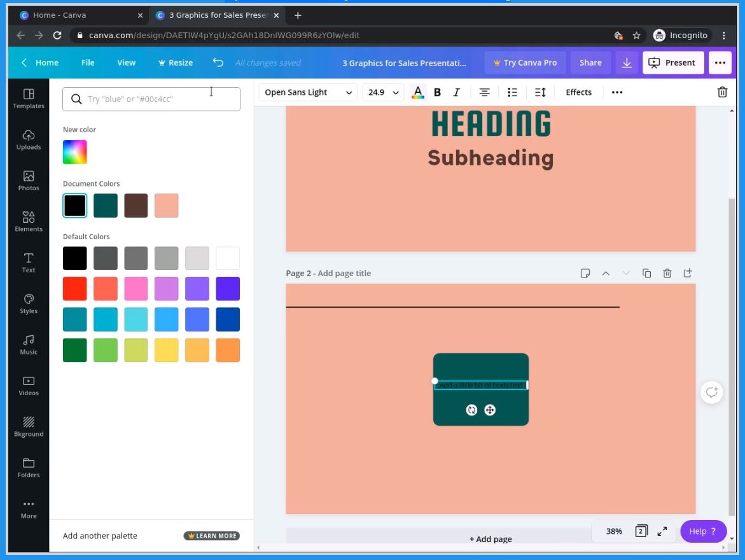Image resolution: width=745 pixels, height=560 pixels.
Task: Delete Page 2 using the trash icon
Action: [x=667, y=272]
